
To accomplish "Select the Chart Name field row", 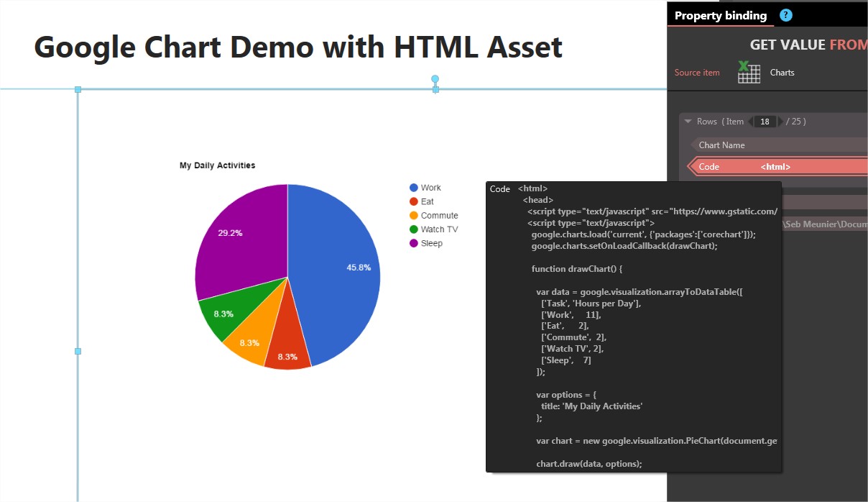I will (778, 145).
